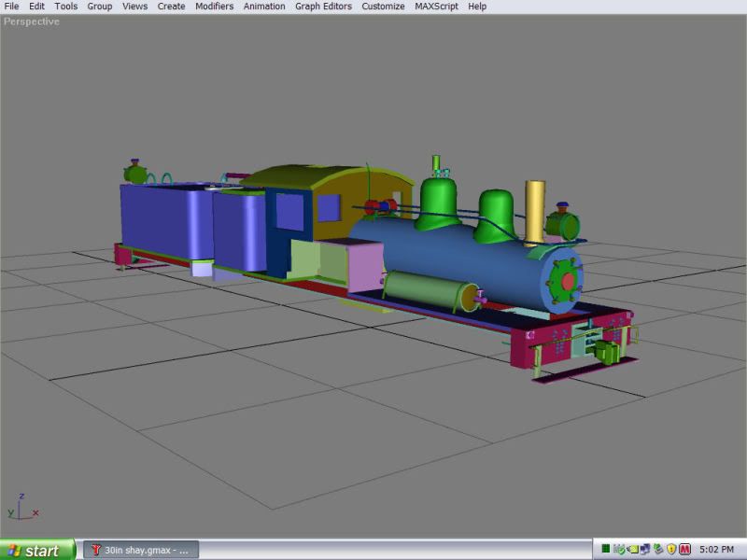Viewport: 747px width, 560px height.
Task: Open the Edit menu
Action: tap(36, 7)
